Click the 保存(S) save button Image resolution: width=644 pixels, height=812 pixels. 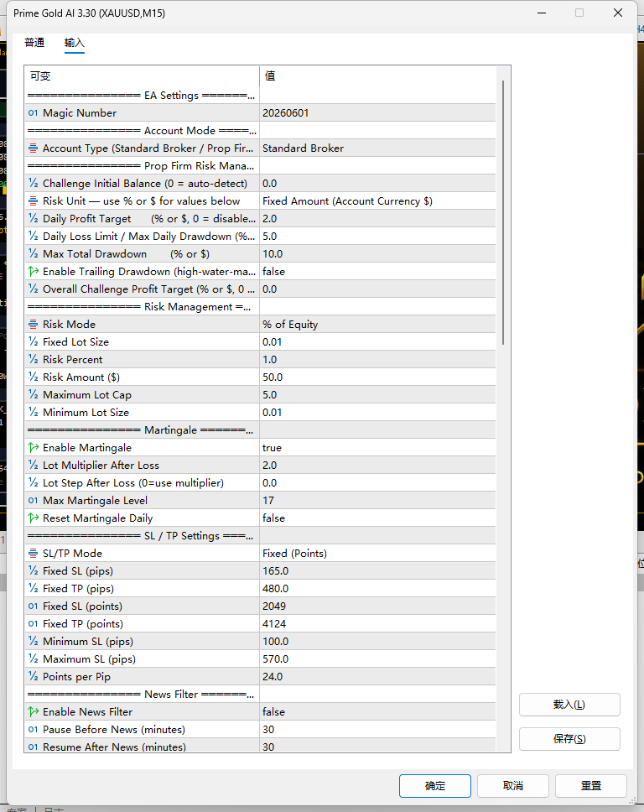[x=569, y=739]
